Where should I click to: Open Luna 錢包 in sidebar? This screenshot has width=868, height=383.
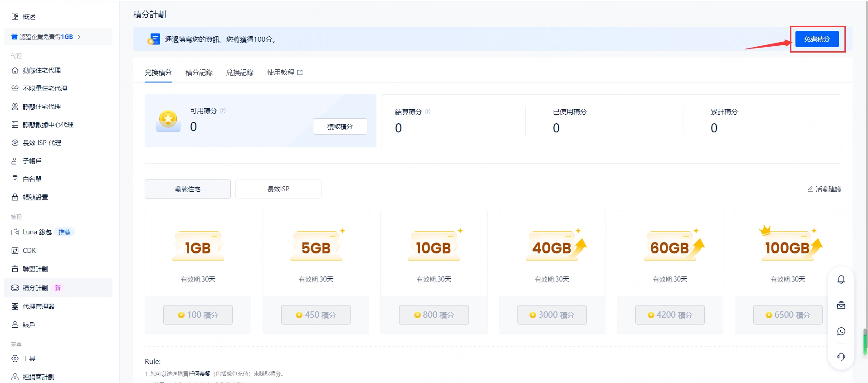coord(37,232)
